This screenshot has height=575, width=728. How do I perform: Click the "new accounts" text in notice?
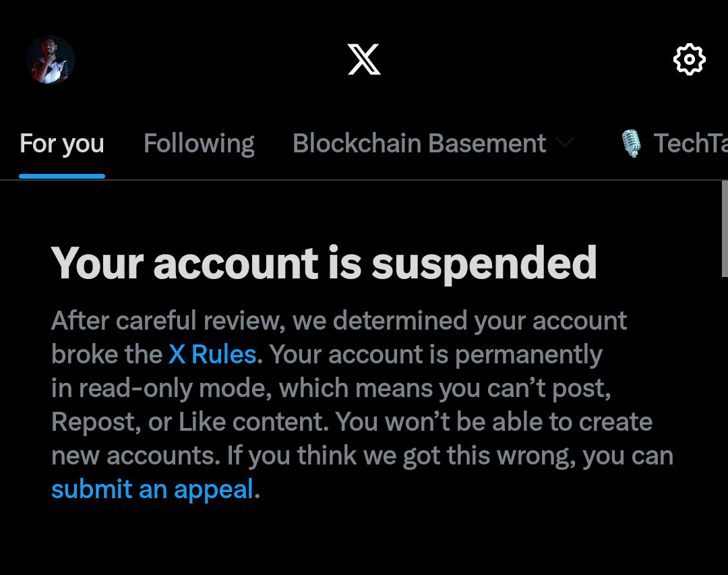click(135, 456)
